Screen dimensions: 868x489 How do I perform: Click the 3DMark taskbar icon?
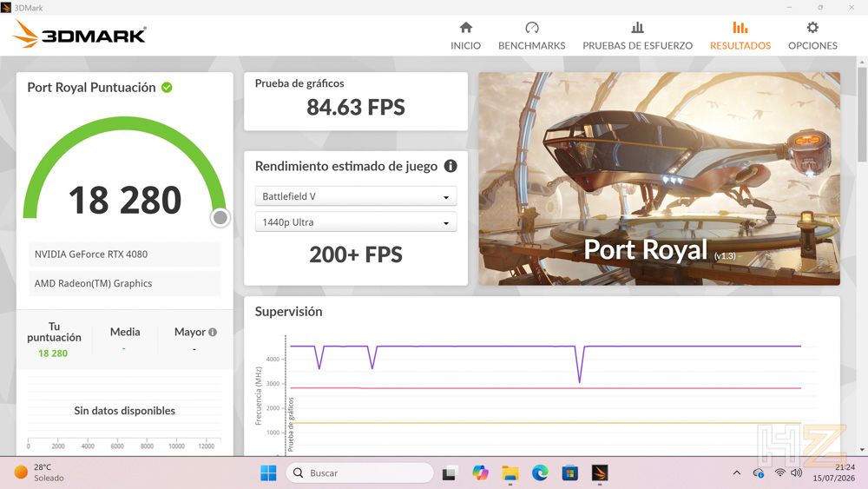(x=600, y=473)
